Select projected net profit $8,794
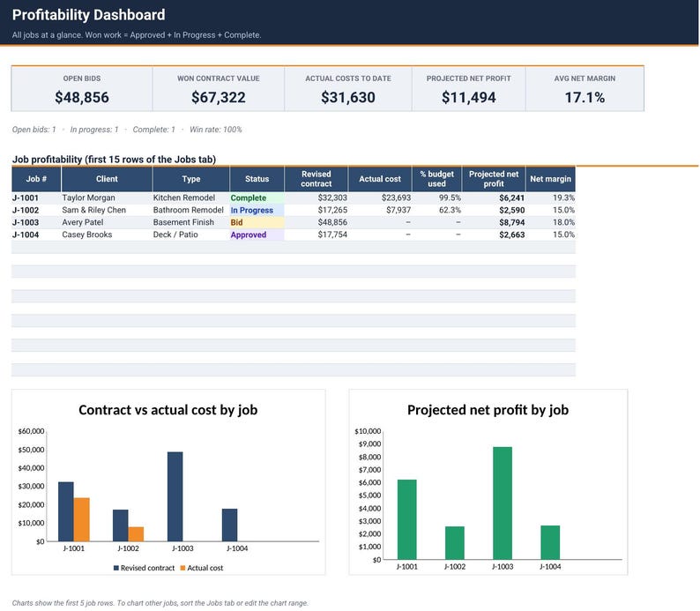700x611 pixels. tap(511, 222)
